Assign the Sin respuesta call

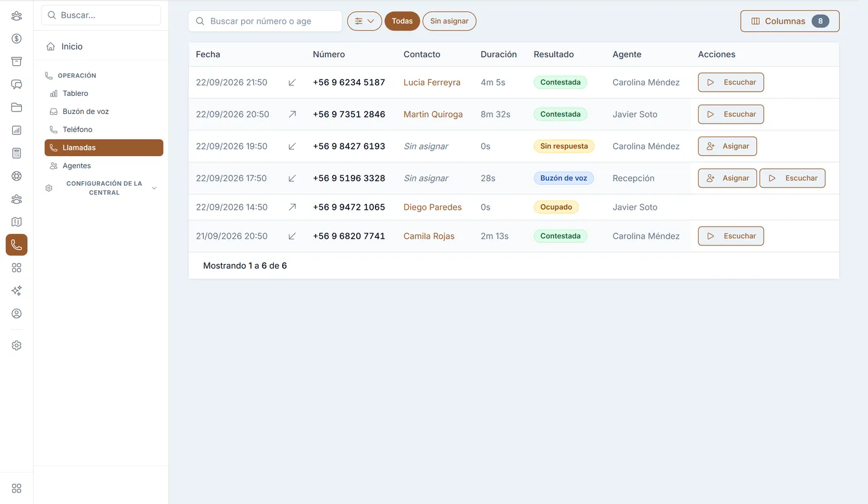pyautogui.click(x=727, y=146)
